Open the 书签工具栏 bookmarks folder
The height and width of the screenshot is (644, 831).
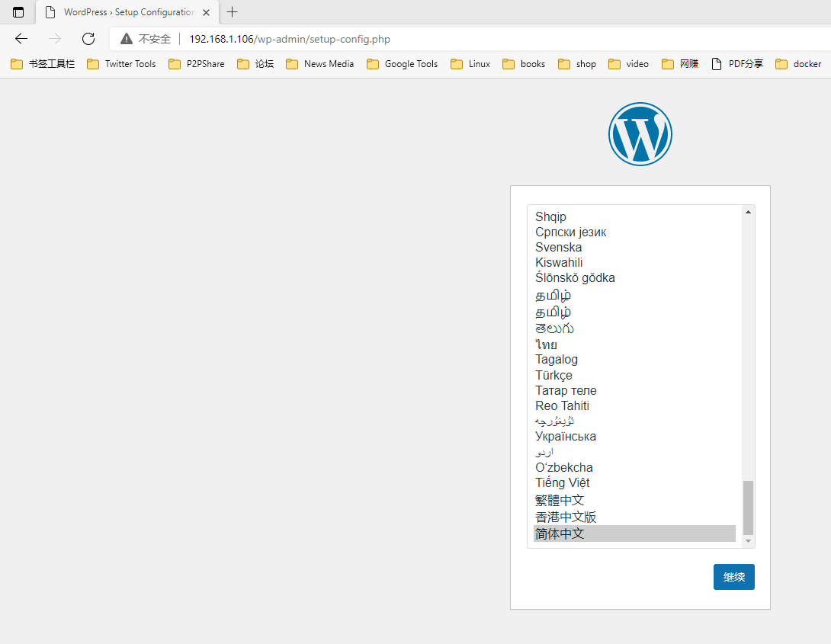43,64
